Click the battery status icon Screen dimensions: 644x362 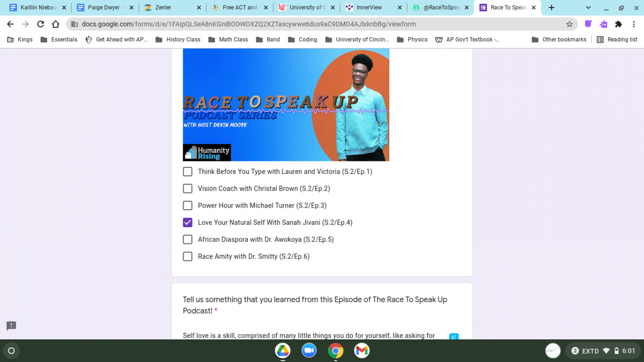click(x=616, y=351)
